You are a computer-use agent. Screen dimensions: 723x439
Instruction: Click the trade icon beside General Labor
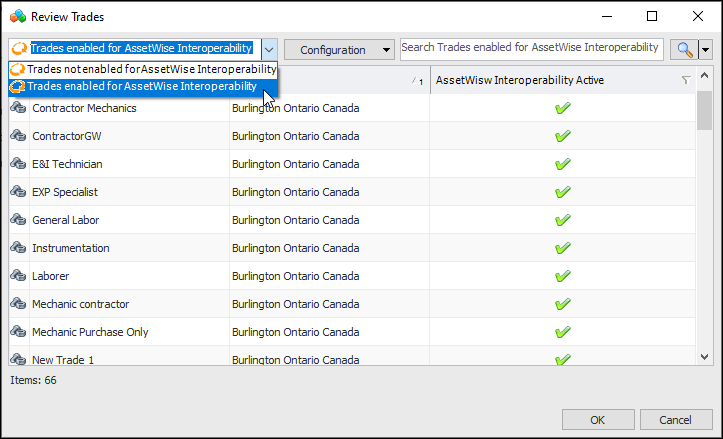(18, 220)
